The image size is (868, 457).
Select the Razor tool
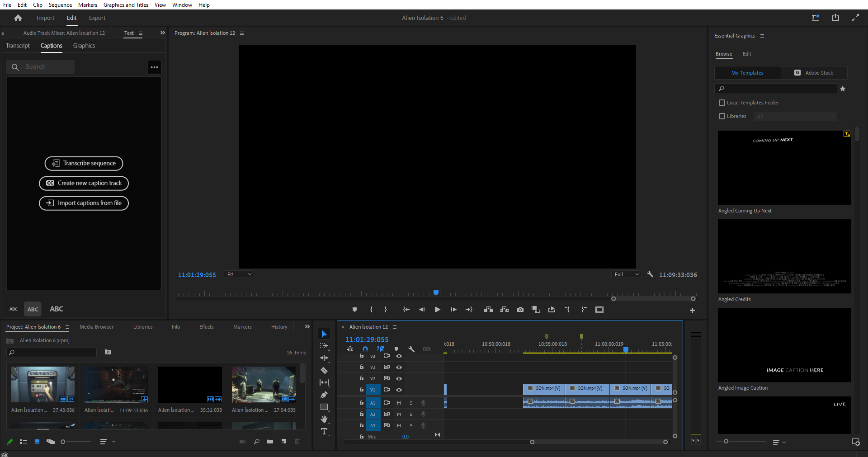click(324, 370)
